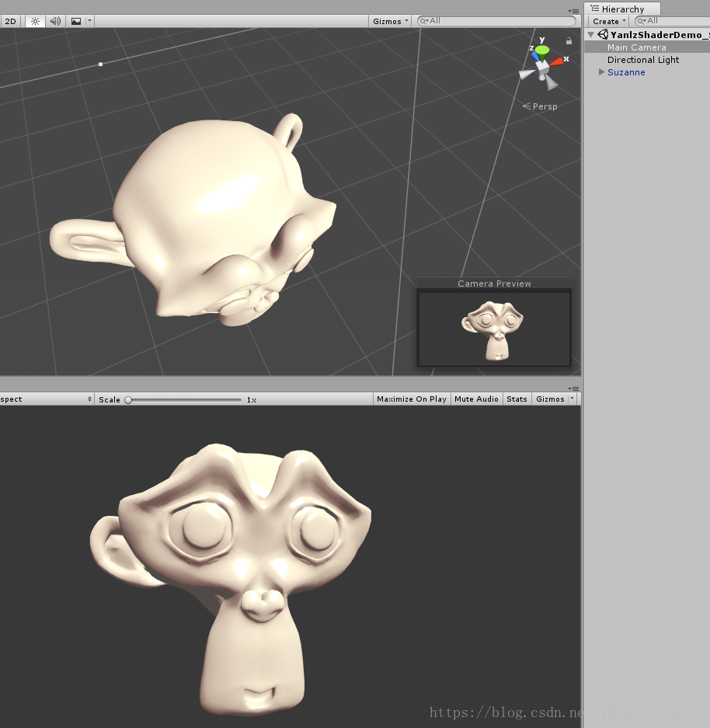Open Scene view Gizmos dropdown
The height and width of the screenshot is (728, 710).
(x=390, y=21)
